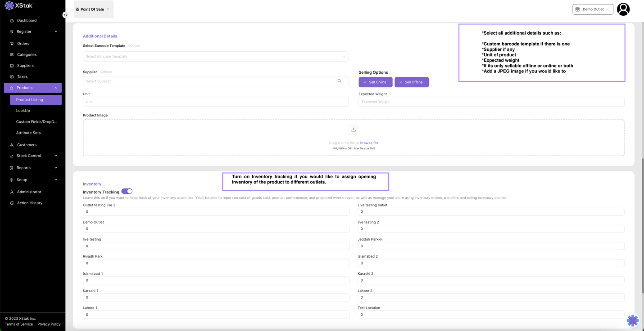Deselect the Sell Online option
The width and height of the screenshot is (644, 331).
tap(375, 82)
